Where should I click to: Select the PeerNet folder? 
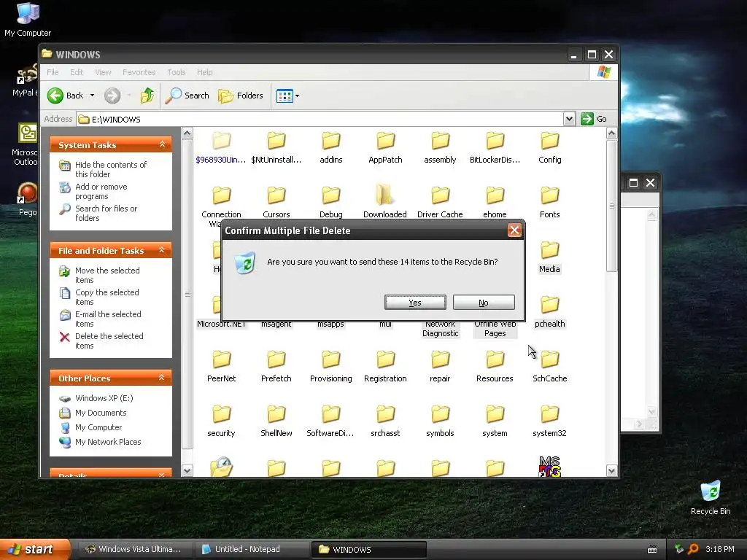pos(222,367)
